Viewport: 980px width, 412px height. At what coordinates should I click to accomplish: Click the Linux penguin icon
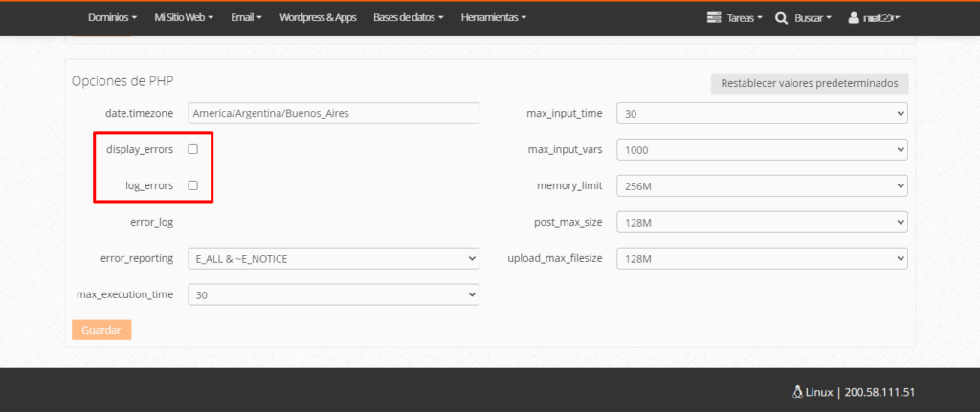[x=797, y=392]
